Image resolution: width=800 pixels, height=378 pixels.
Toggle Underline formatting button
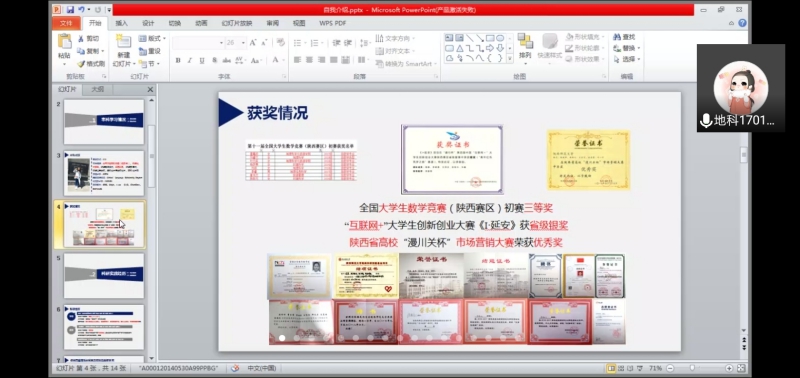coord(202,60)
